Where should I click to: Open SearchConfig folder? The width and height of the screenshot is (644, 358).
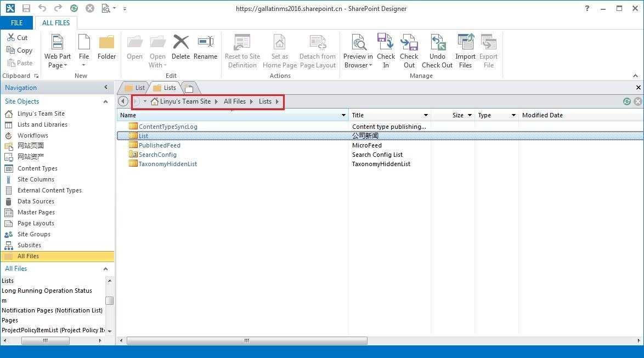157,155
